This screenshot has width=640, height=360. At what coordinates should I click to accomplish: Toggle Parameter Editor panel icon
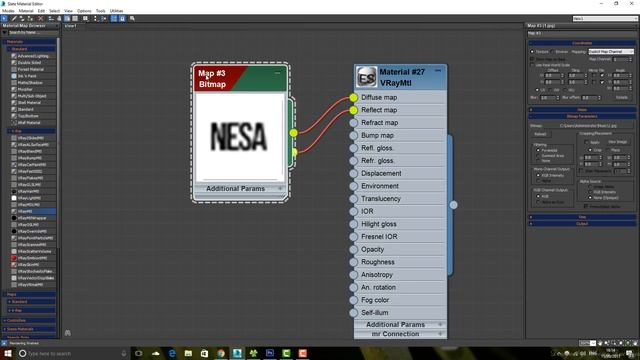tap(122, 18)
